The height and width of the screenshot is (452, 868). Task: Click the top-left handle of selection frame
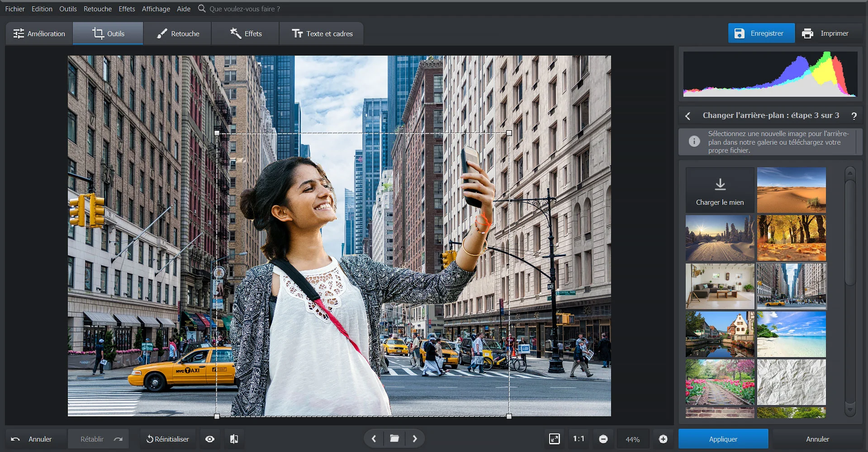click(217, 133)
